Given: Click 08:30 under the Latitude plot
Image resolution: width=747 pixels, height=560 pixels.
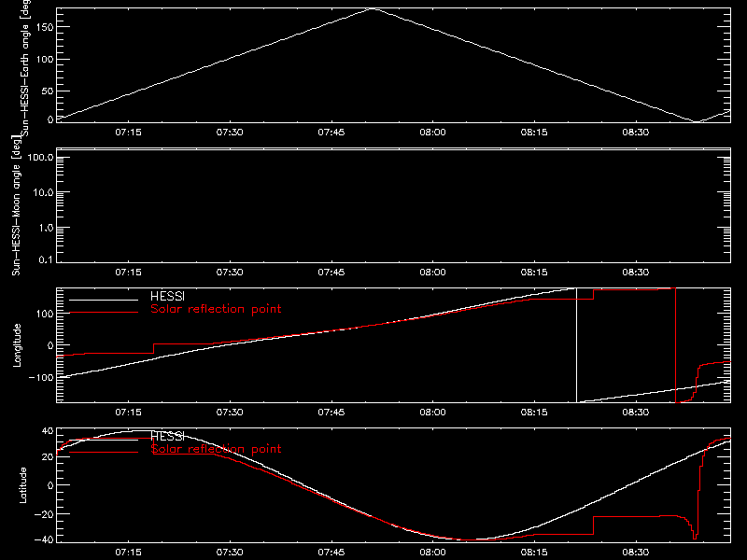Looking at the screenshot, I should point(636,552).
